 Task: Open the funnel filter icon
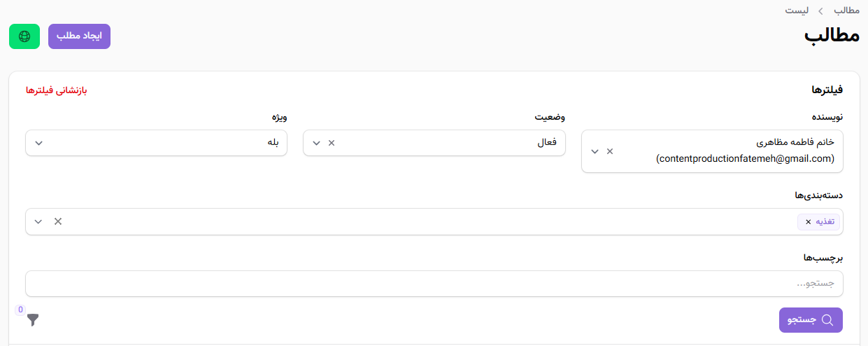point(33,320)
